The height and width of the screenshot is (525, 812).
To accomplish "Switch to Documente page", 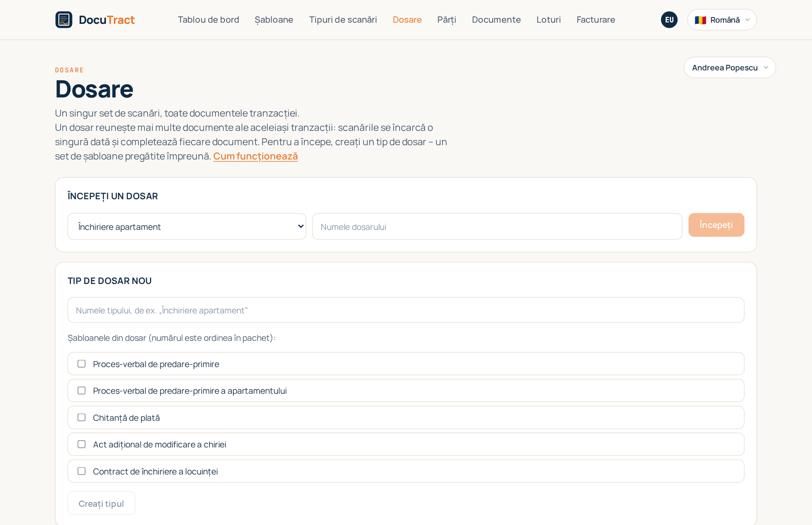I will [x=496, y=19].
